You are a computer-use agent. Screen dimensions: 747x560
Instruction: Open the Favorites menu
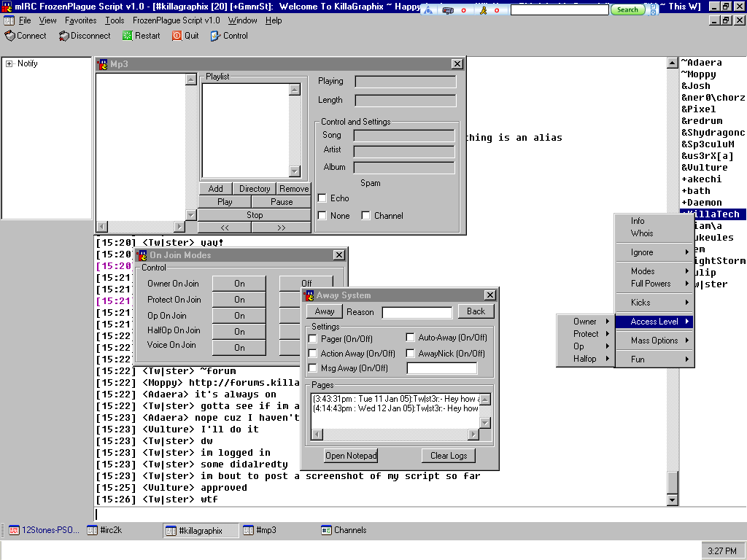coord(80,20)
